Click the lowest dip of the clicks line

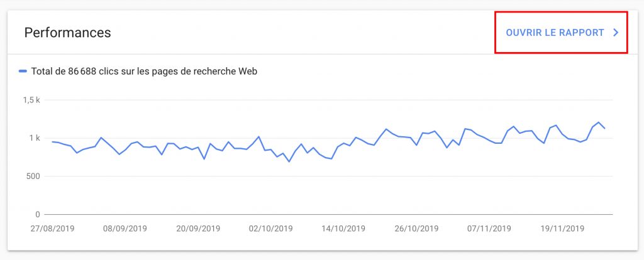coord(289,161)
